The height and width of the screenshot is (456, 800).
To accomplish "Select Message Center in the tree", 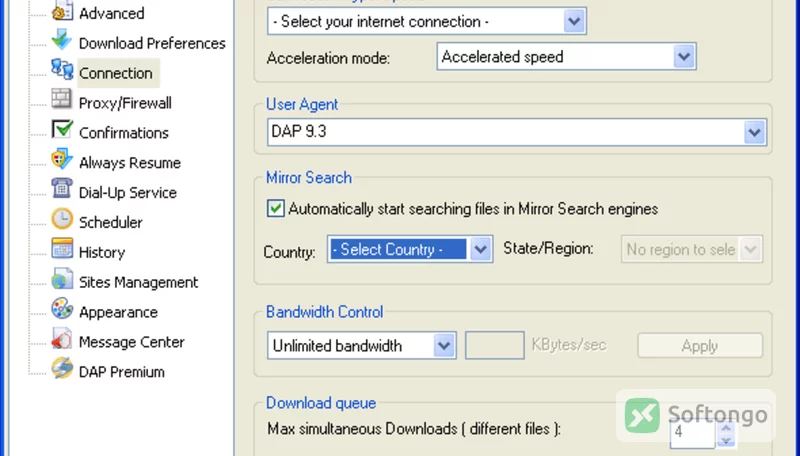I will click(x=132, y=342).
